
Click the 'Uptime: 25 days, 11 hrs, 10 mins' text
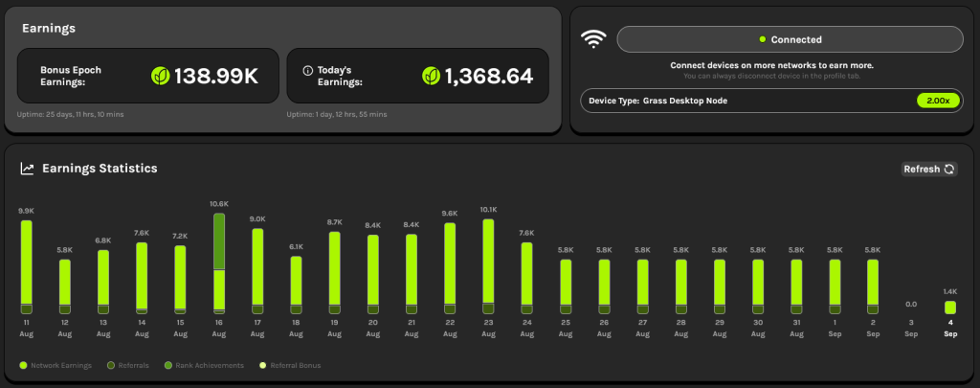70,115
